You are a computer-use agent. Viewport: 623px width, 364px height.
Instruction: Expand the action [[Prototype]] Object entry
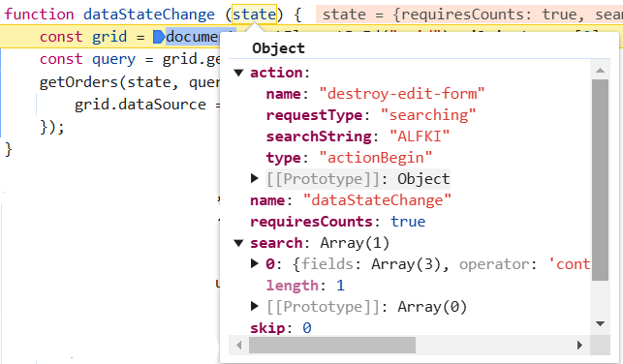pos(255,179)
